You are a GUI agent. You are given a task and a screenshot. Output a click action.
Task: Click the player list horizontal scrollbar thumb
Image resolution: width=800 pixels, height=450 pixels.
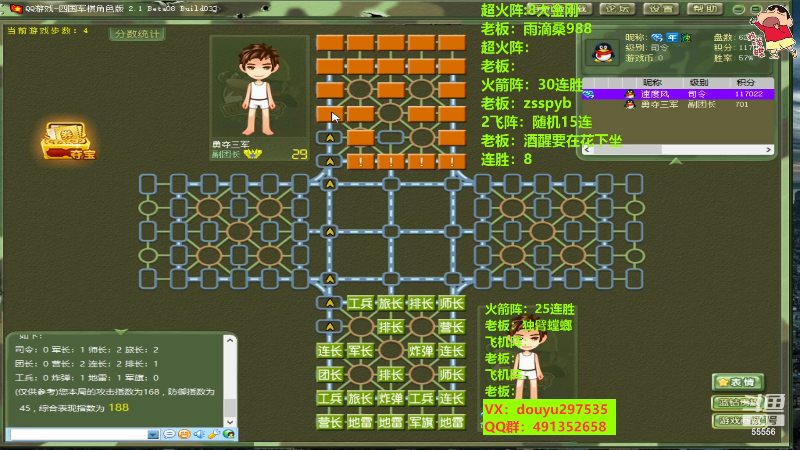pyautogui.click(x=628, y=149)
